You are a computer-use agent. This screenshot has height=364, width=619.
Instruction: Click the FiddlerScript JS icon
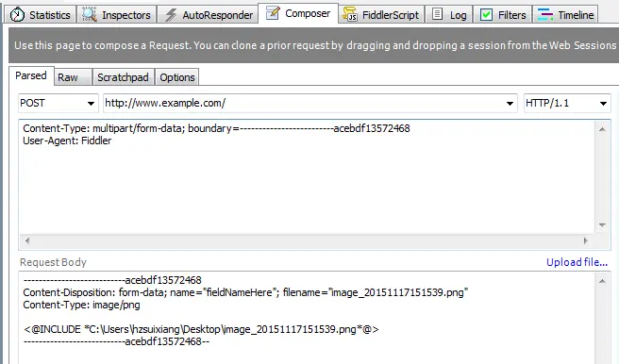[350, 14]
